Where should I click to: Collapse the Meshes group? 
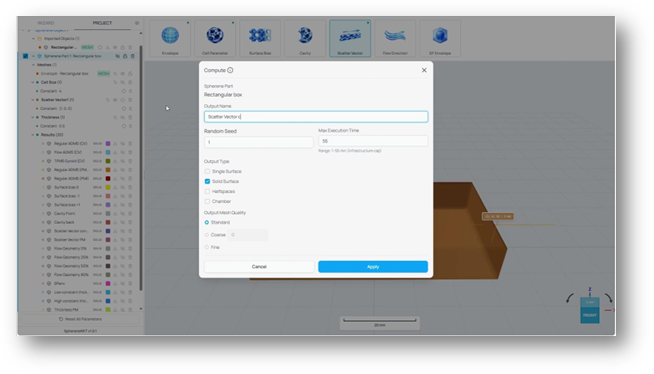click(33, 65)
